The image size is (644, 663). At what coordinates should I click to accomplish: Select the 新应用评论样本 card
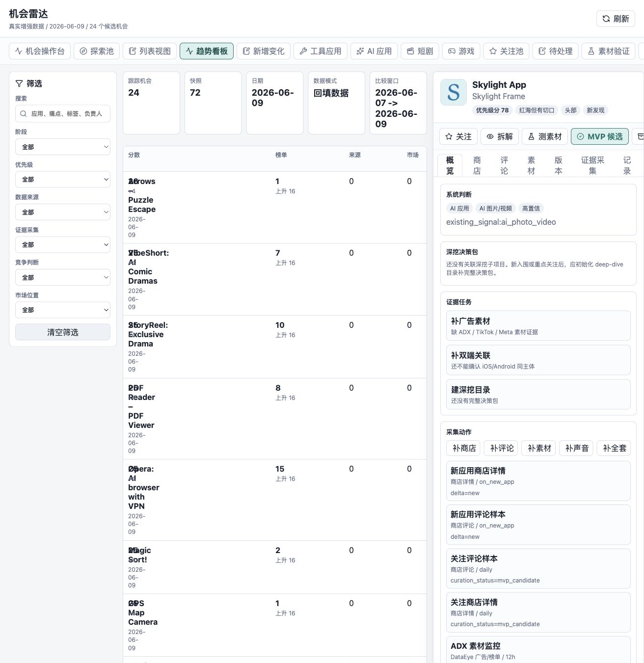point(538,525)
